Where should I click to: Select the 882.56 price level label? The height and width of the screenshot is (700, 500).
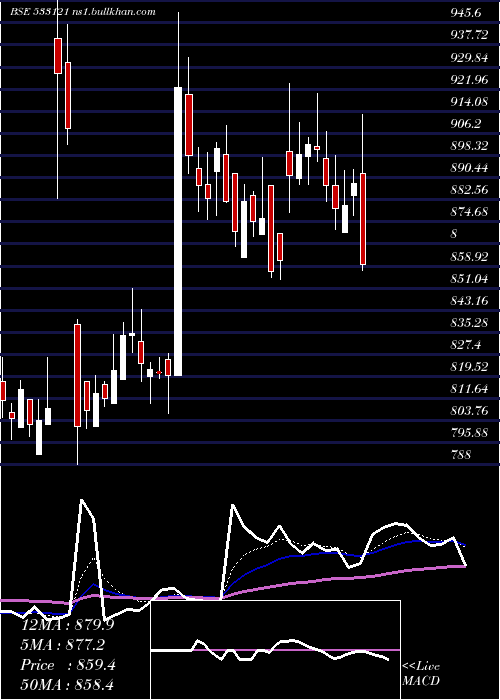(469, 190)
